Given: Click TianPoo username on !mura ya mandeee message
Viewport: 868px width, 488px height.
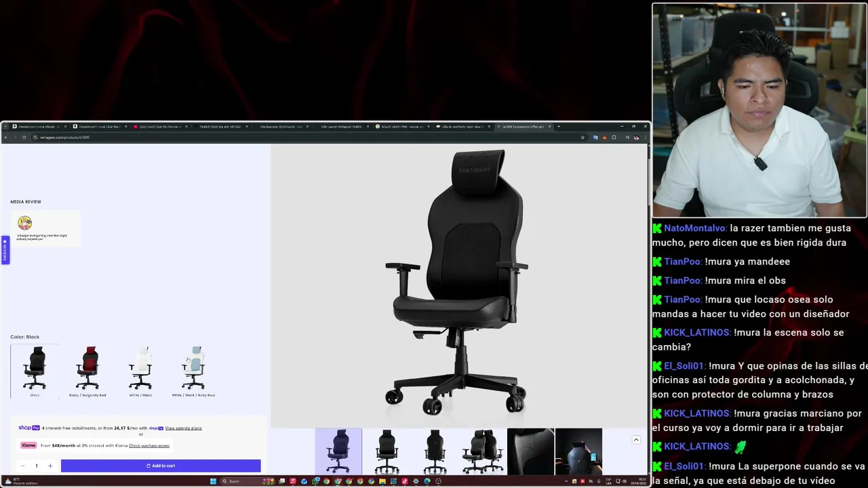Looking at the screenshot, I should point(683,262).
